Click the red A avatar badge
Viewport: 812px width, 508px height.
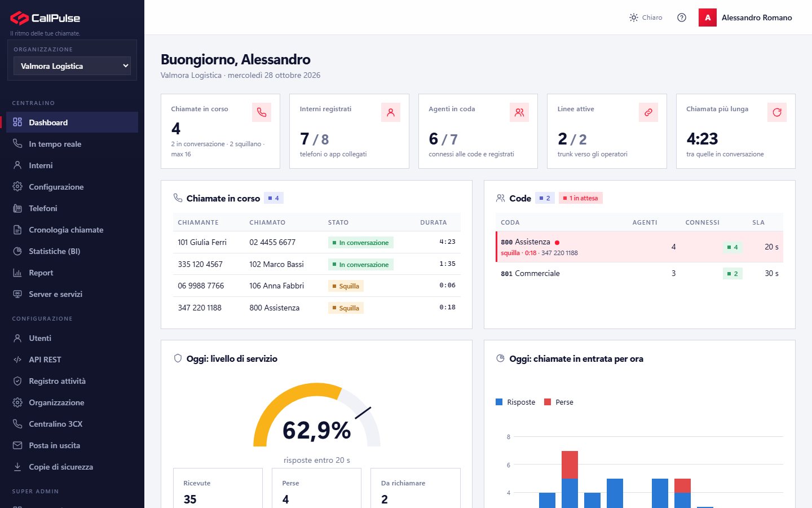point(708,17)
